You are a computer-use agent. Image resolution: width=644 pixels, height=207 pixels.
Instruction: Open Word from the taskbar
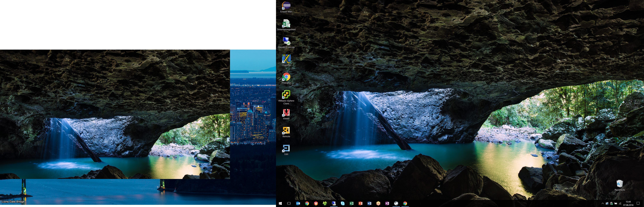369,204
